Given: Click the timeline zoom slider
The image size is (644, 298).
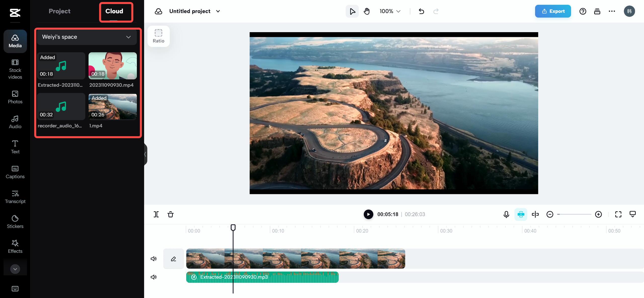Looking at the screenshot, I should pyautogui.click(x=574, y=214).
